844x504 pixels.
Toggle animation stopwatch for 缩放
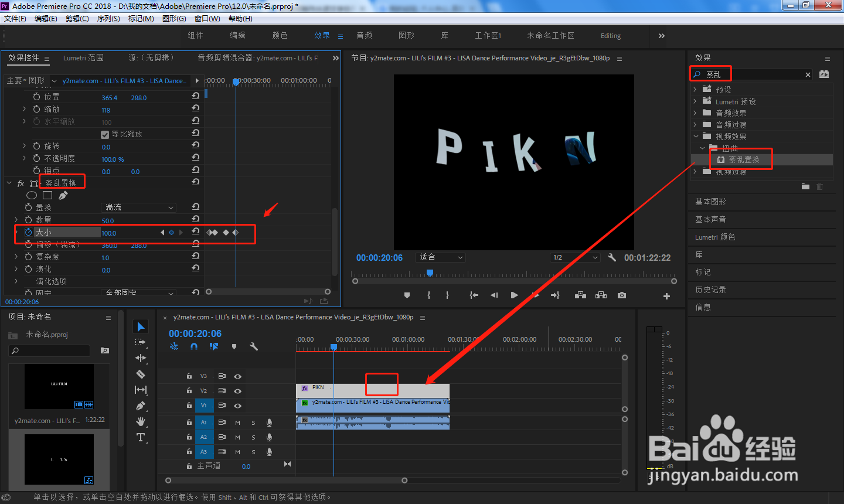point(37,109)
